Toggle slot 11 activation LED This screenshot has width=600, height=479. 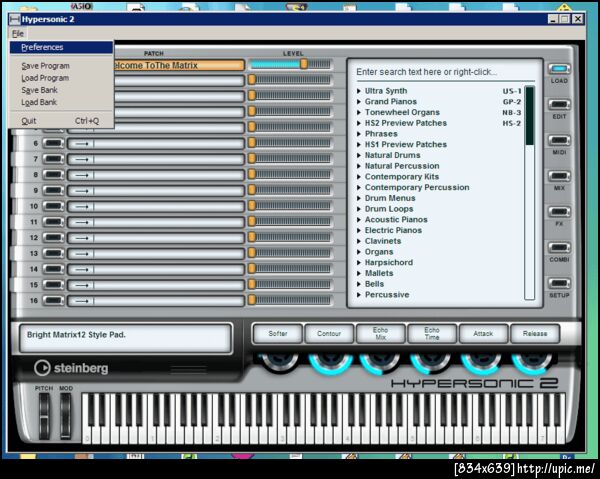[53, 222]
